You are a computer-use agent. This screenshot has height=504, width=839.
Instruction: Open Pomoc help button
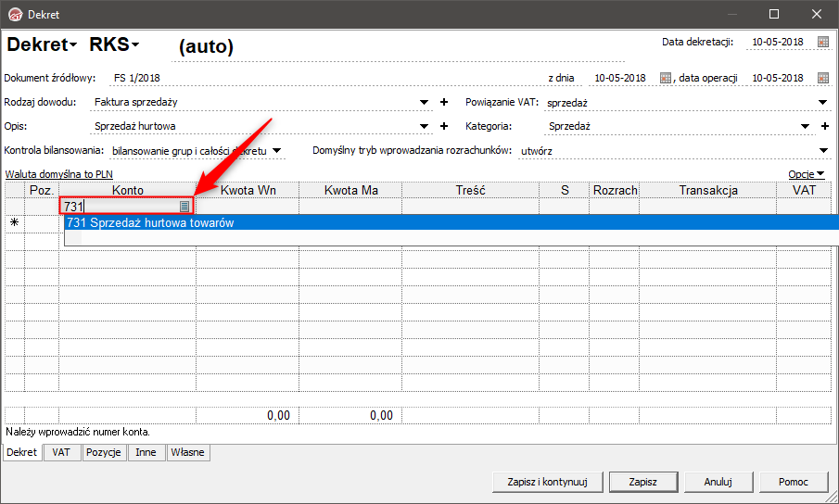793,482
